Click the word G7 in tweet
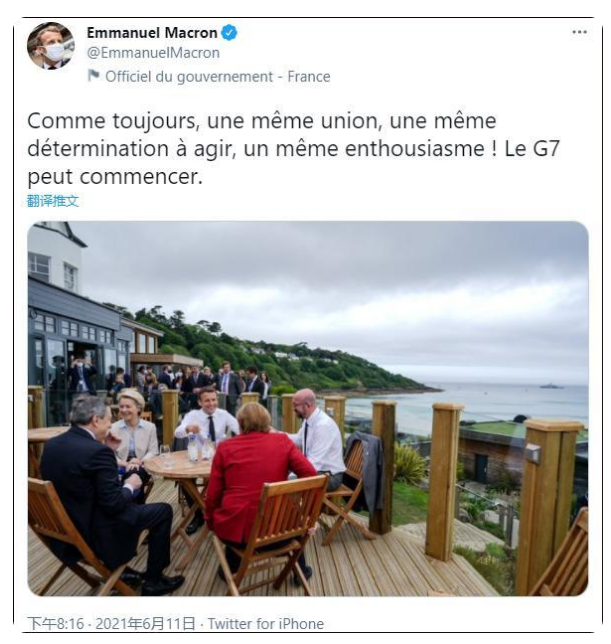The image size is (611, 644). tap(546, 149)
